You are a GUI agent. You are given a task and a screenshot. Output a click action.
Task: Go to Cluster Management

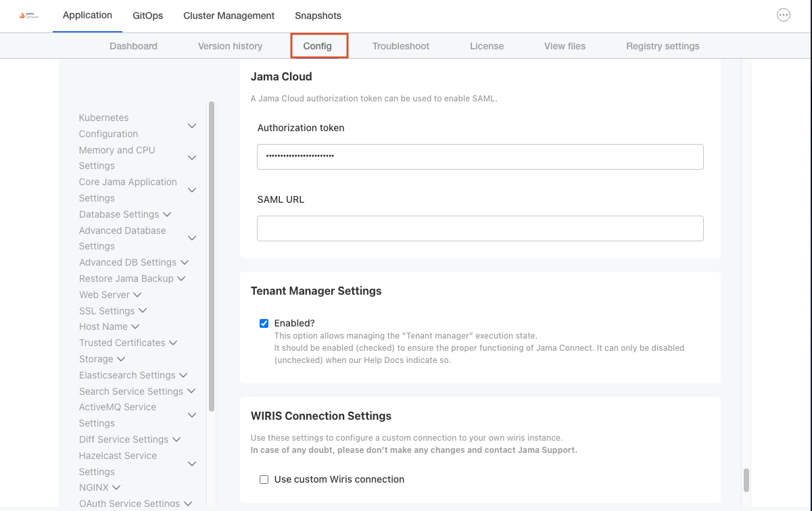click(229, 16)
